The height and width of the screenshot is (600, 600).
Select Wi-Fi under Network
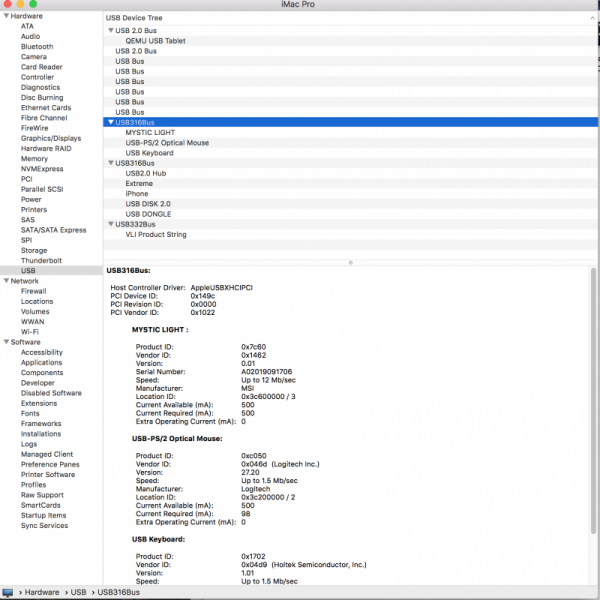(30, 332)
